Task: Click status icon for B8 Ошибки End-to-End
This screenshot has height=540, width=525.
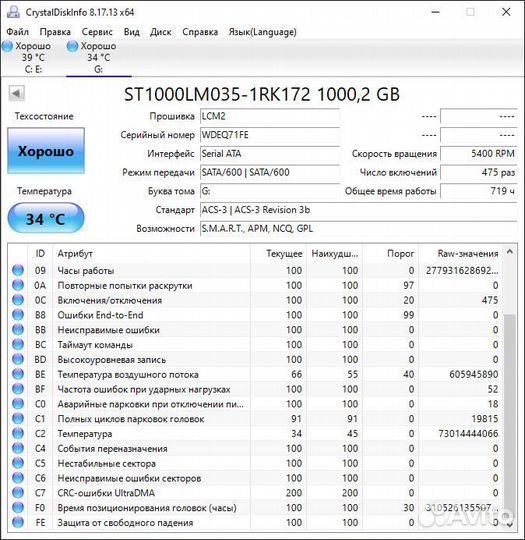Action: (x=18, y=315)
